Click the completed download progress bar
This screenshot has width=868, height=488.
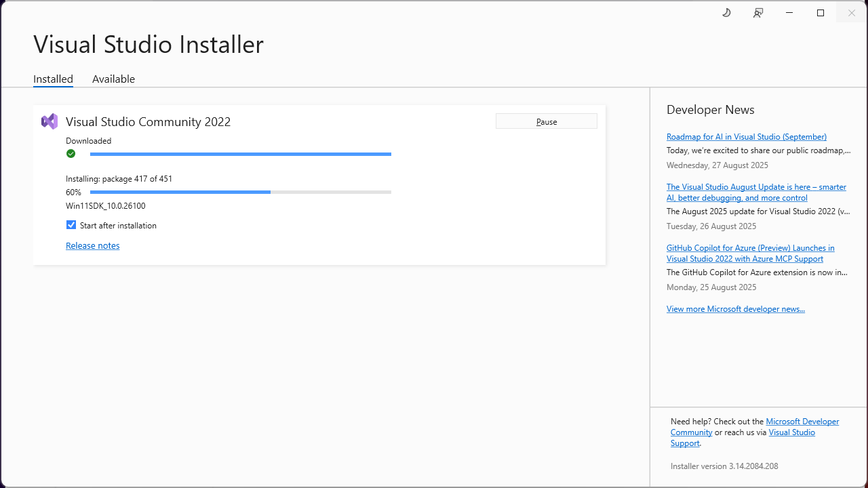240,155
